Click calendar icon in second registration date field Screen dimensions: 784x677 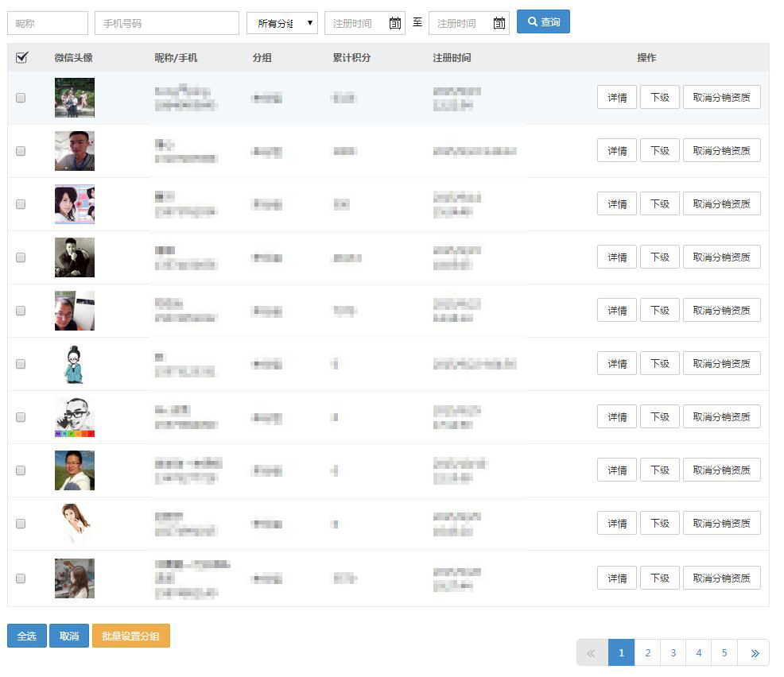click(499, 23)
